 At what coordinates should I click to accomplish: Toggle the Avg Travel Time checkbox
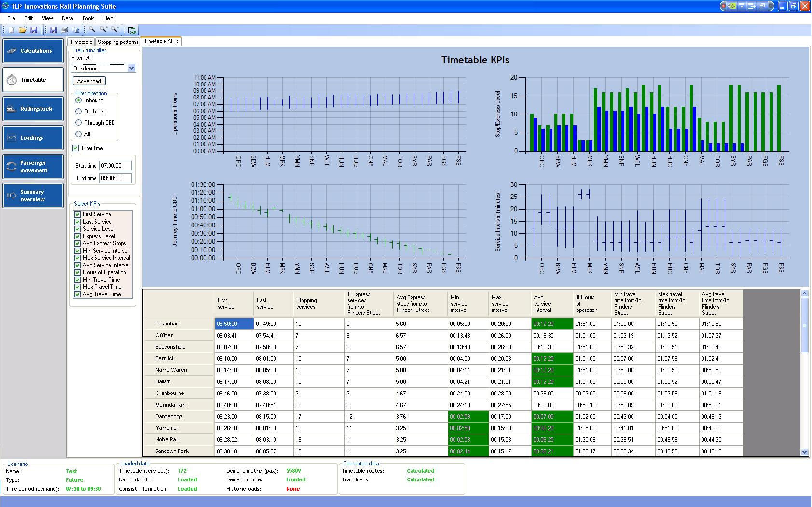click(77, 294)
